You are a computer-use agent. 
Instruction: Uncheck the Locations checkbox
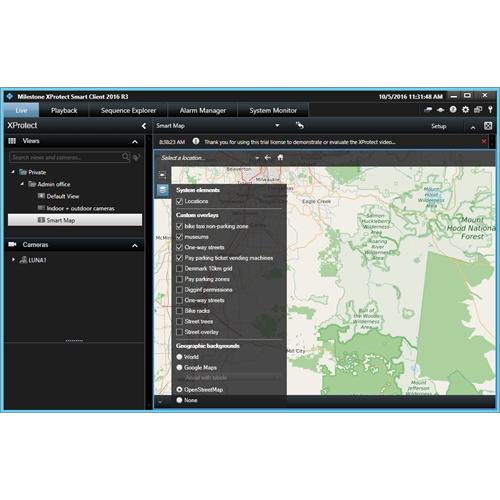[x=179, y=201]
